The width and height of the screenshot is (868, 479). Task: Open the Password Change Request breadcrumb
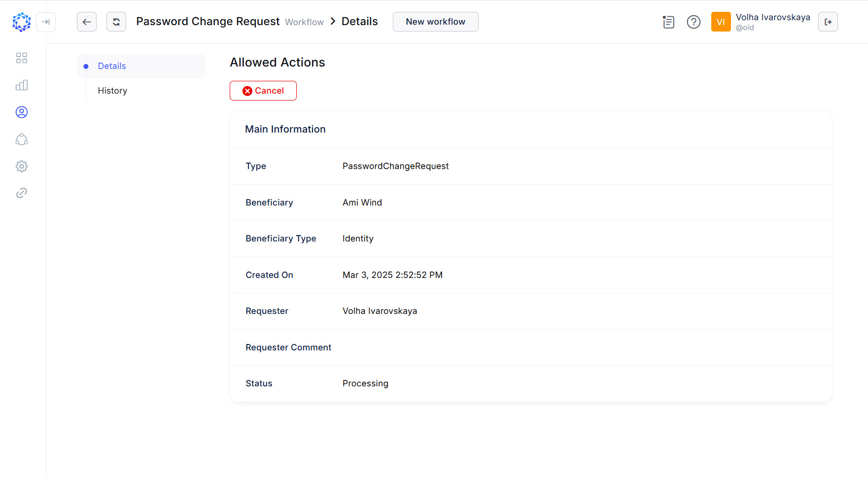coord(208,21)
